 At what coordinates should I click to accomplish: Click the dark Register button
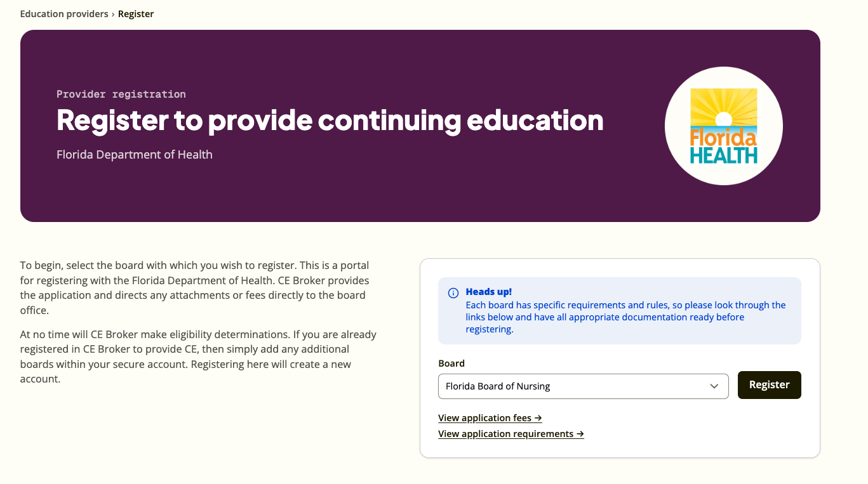769,385
